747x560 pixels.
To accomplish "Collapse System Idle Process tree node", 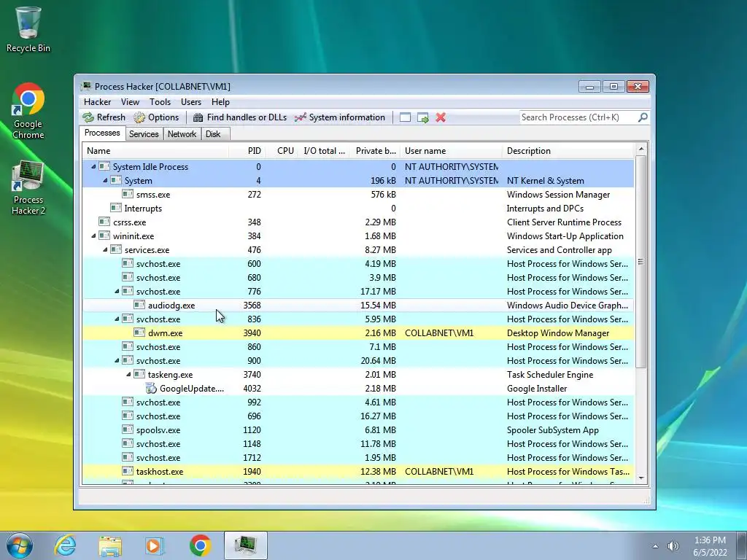I will pyautogui.click(x=93, y=167).
